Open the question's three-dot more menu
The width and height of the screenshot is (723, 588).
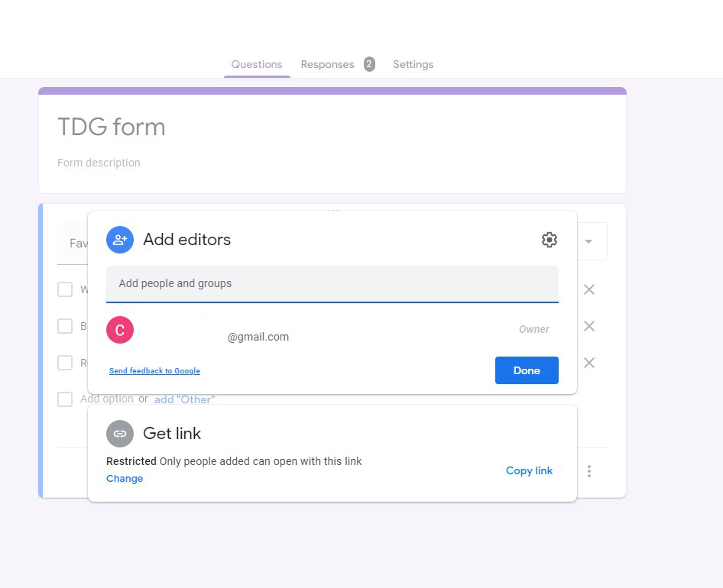tap(588, 471)
